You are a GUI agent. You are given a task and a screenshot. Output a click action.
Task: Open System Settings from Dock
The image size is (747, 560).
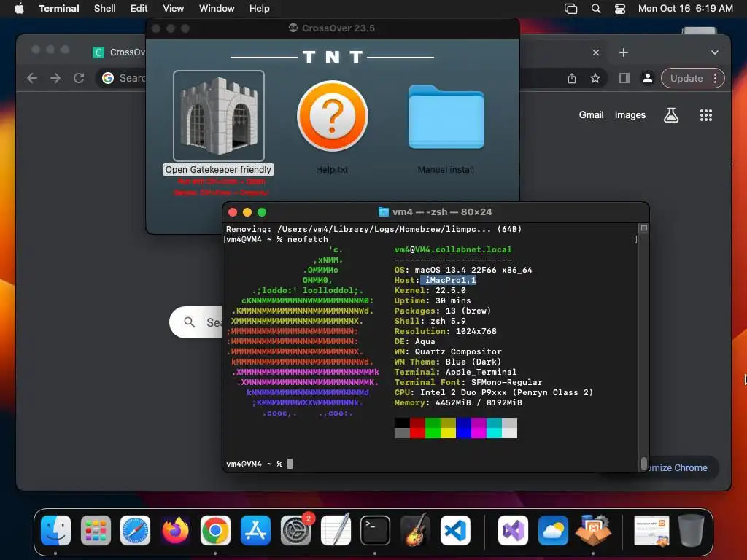point(295,531)
